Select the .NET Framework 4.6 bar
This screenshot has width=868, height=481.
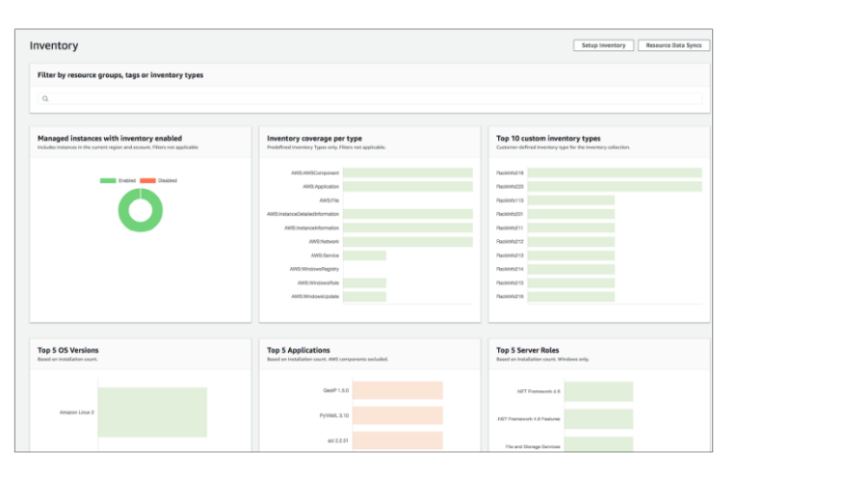click(x=598, y=391)
